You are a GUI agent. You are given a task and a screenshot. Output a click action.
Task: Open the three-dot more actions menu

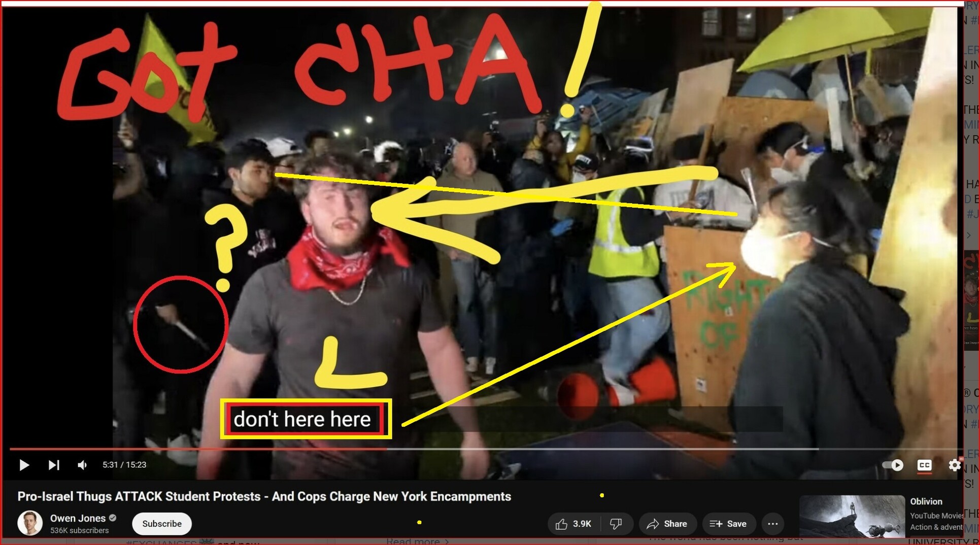click(x=772, y=524)
